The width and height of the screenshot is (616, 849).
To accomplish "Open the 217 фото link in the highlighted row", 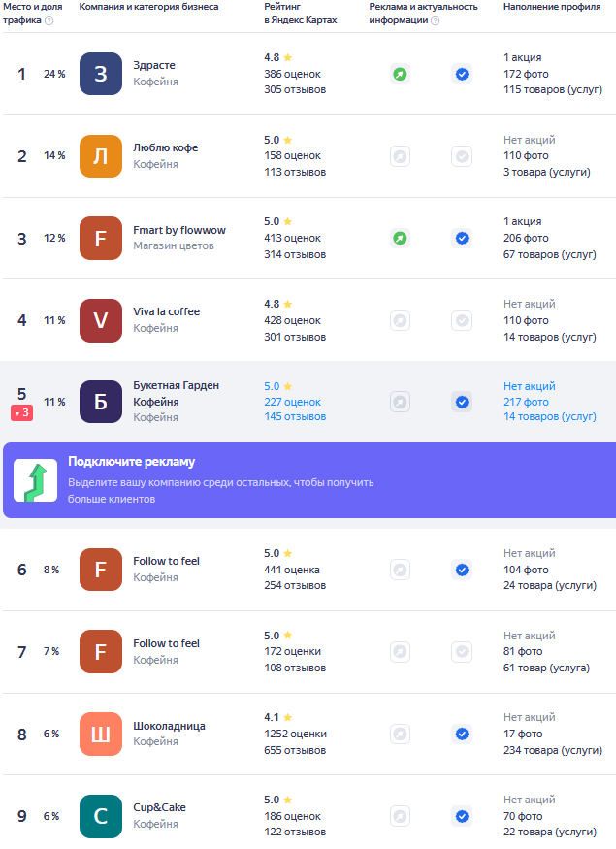I will (526, 403).
